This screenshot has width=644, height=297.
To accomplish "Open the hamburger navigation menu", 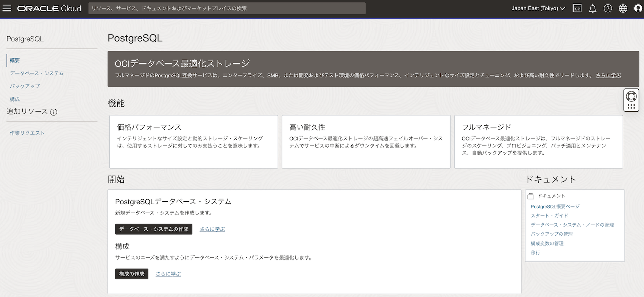I will [7, 8].
